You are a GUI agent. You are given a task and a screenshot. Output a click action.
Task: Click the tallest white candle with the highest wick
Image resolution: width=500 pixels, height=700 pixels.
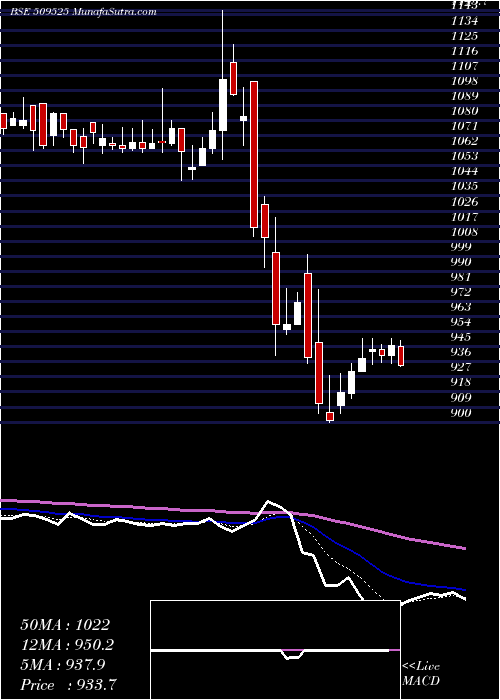pyautogui.click(x=223, y=105)
